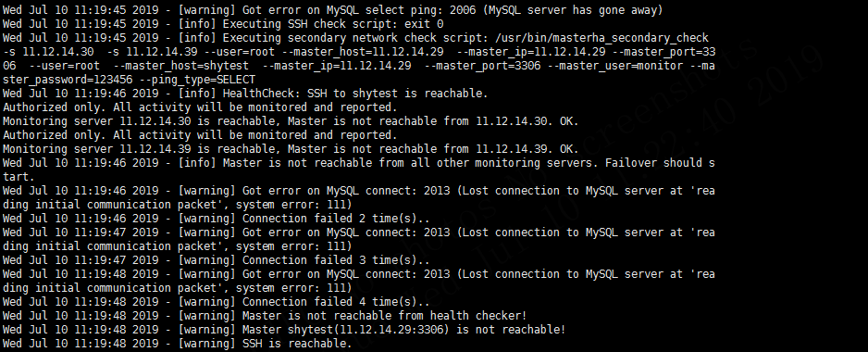Click the 'Failover should start' message text
Viewport: 868px width, 352px height.
(660, 162)
